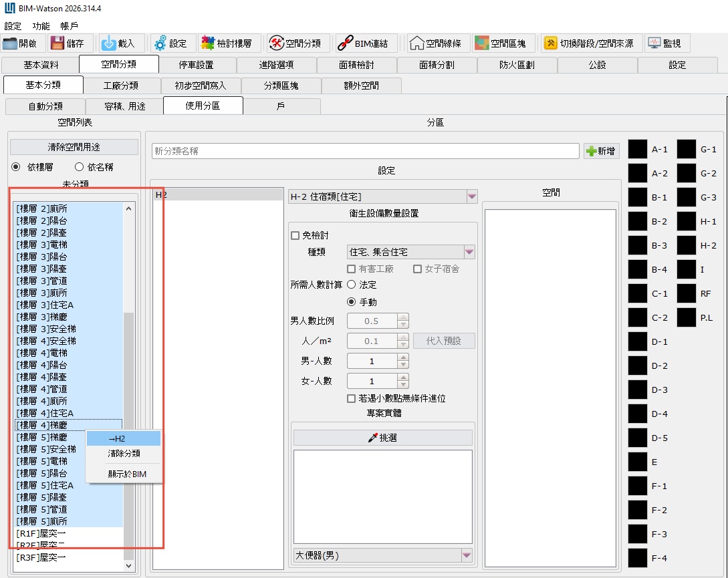
Task: Click the 新分類名稱 input field
Action: [x=365, y=151]
